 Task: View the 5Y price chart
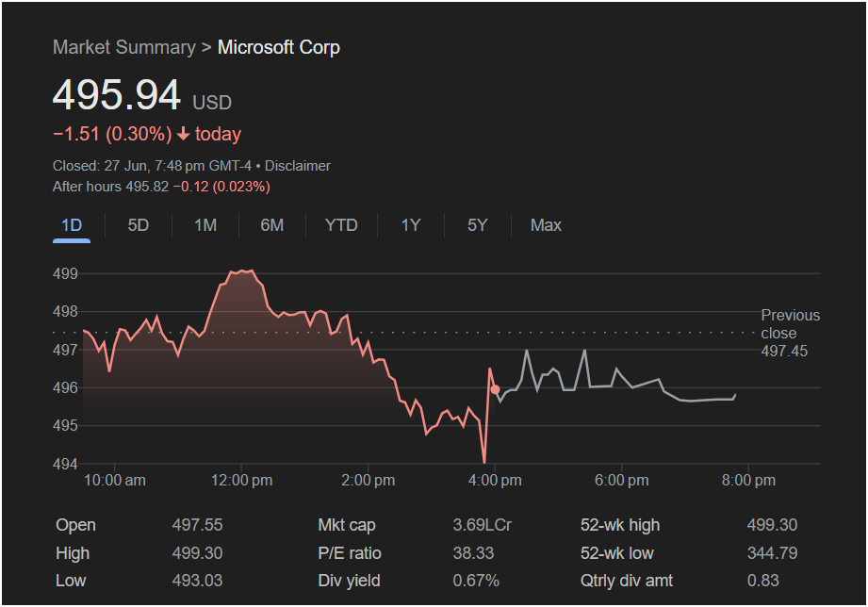(477, 225)
